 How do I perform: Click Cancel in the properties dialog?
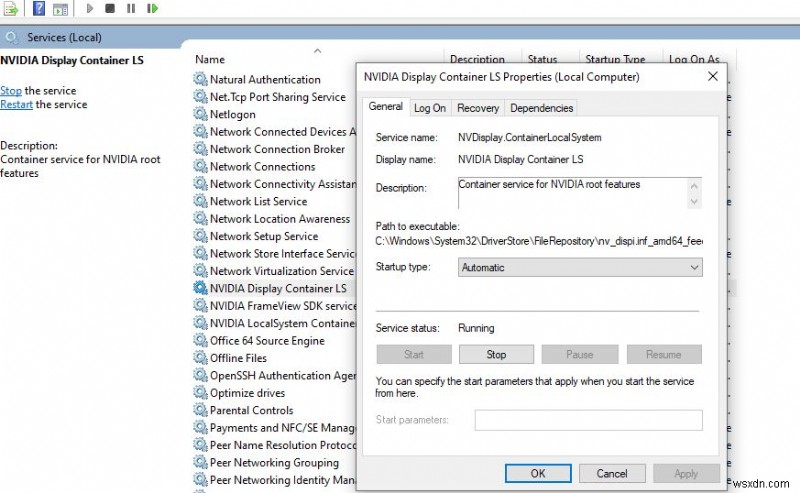click(x=612, y=473)
